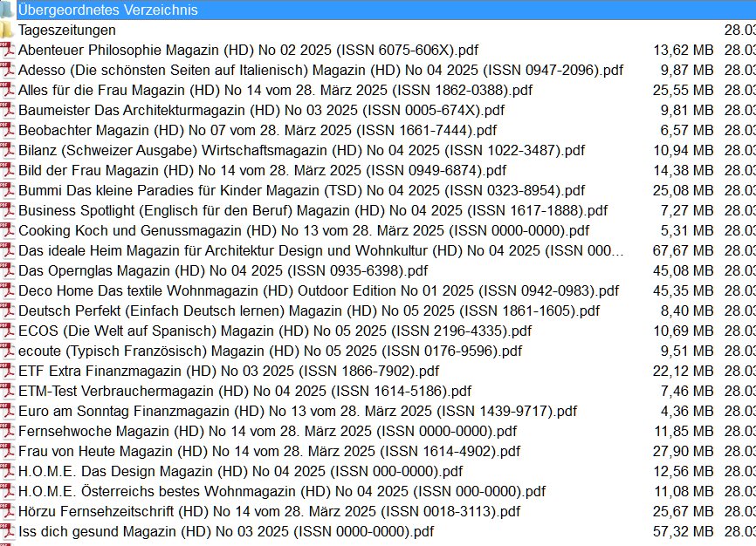756x546 pixels.
Task: Select ETM-Test Verbrauchermagazin No 04 file
Action: tap(245, 391)
